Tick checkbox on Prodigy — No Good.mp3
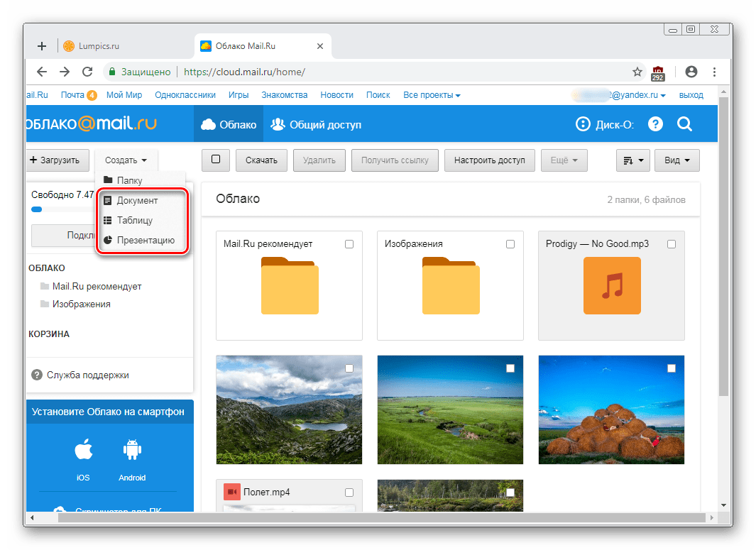The width and height of the screenshot is (756, 550). (672, 244)
